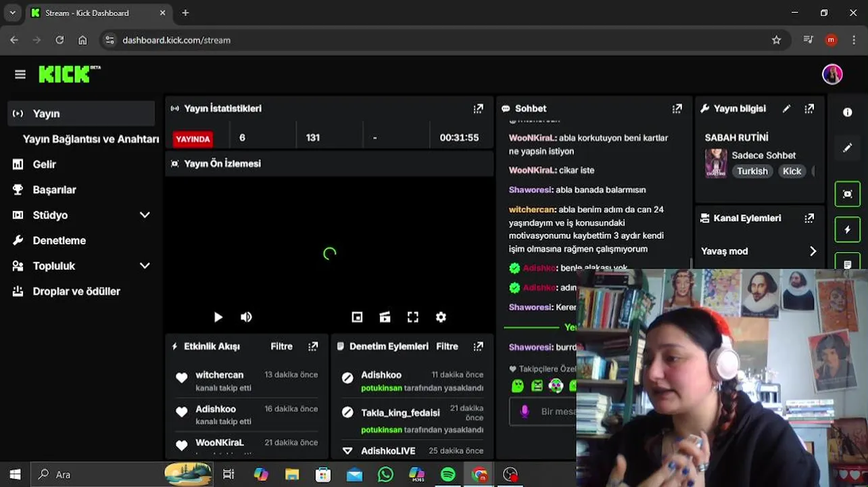Image resolution: width=868 pixels, height=487 pixels.
Task: Edit stream info with the pencil icon
Action: (786, 108)
